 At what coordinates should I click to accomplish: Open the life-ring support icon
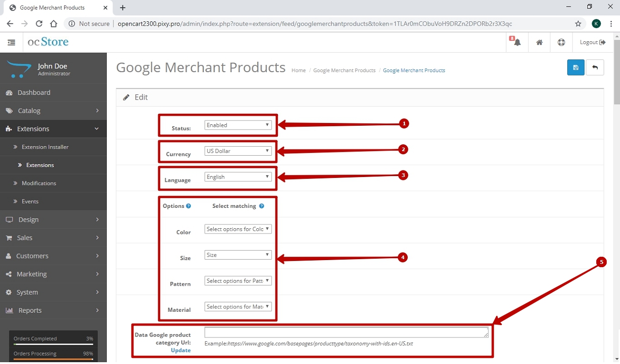pyautogui.click(x=561, y=42)
